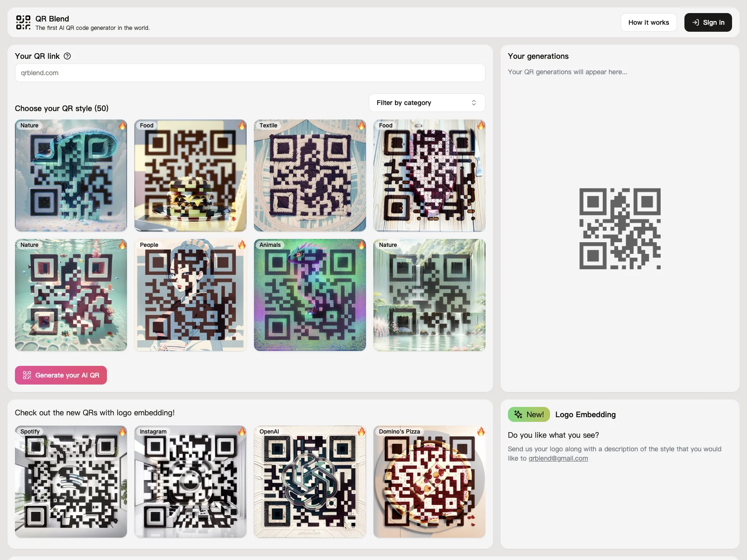Select the Animals QR style
Screen dimensions: 747x560
[x=310, y=295]
